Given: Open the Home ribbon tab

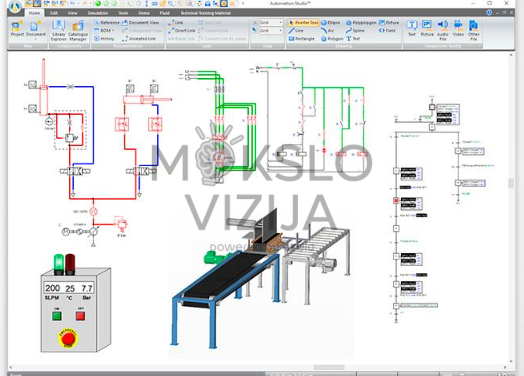Looking at the screenshot, I should click(34, 13).
